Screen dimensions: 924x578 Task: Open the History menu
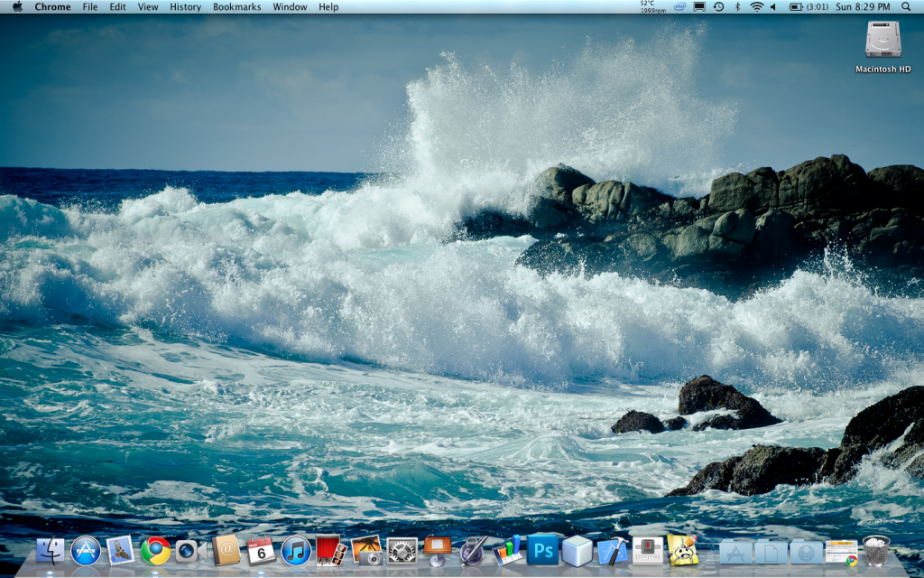click(185, 7)
